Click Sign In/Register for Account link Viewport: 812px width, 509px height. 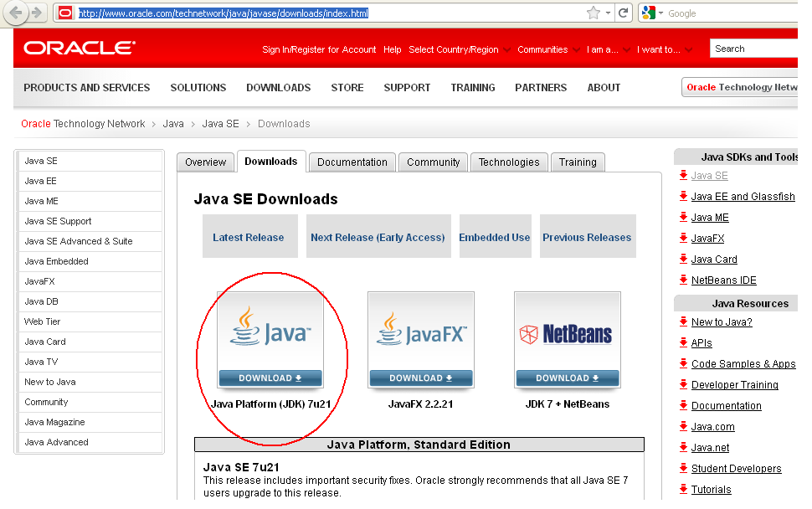click(x=319, y=49)
